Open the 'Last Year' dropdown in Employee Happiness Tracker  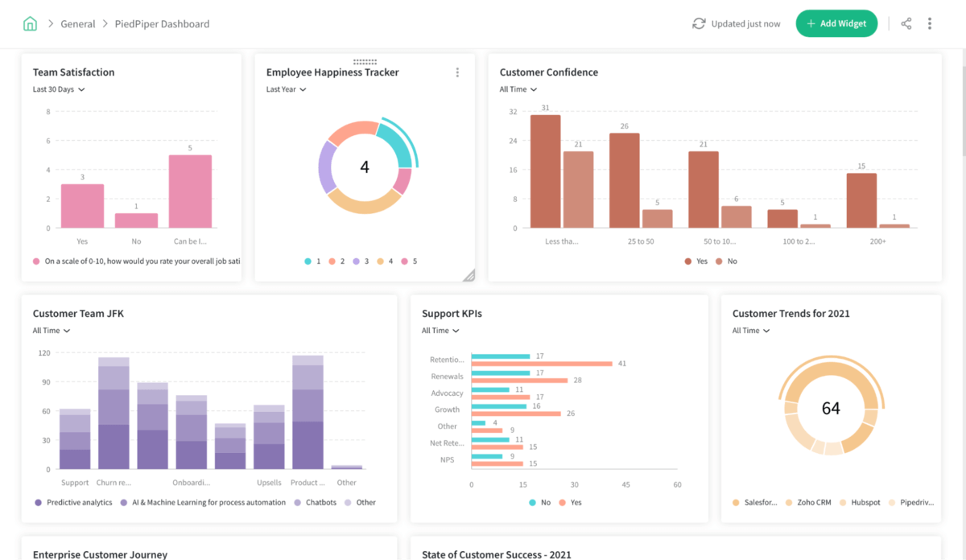tap(287, 89)
